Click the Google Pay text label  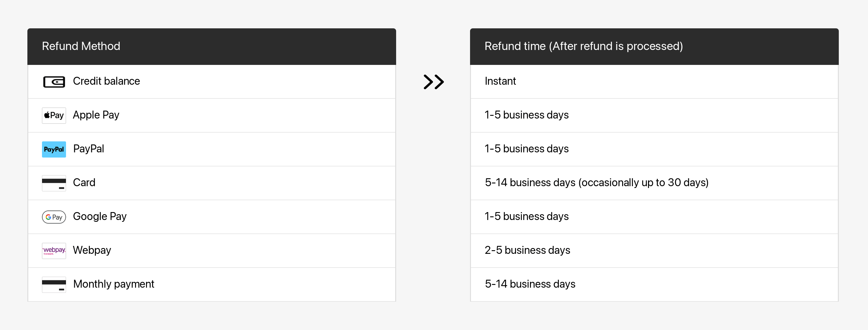tap(100, 216)
